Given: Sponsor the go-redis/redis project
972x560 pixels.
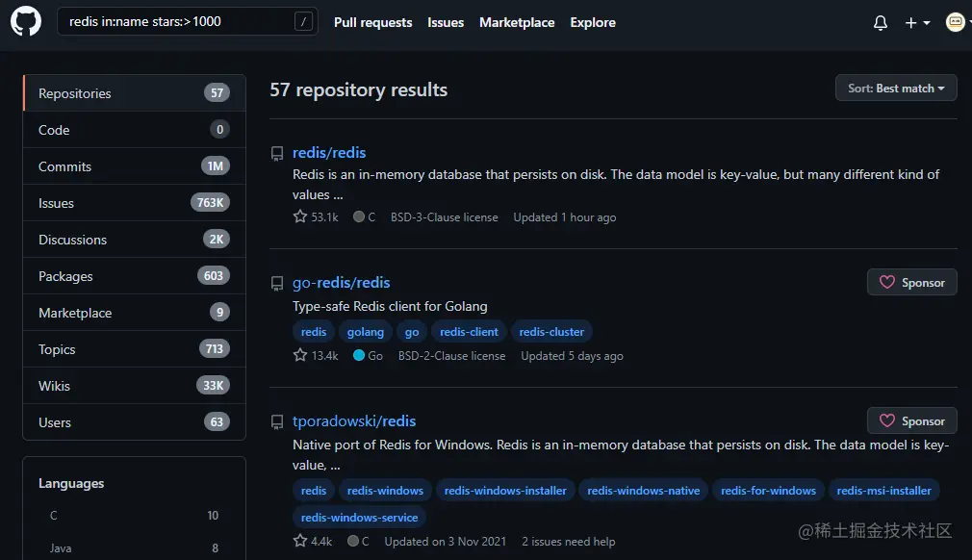Looking at the screenshot, I should point(912,283).
